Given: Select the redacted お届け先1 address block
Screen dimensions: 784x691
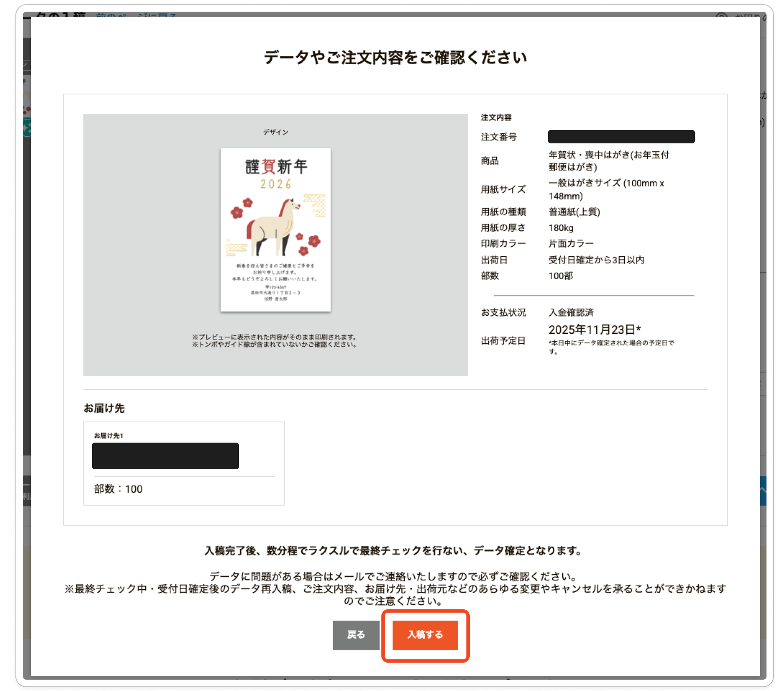Looking at the screenshot, I should point(165,456).
